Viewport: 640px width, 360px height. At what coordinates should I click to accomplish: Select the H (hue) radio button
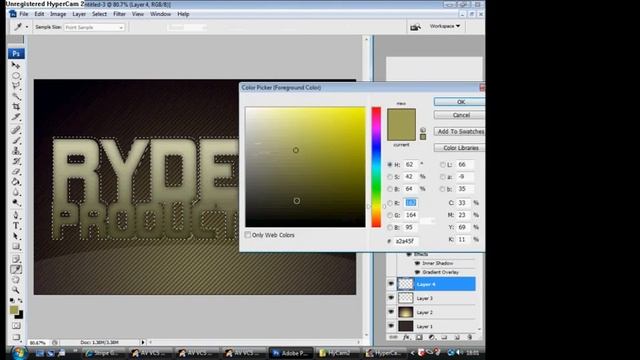pos(390,164)
